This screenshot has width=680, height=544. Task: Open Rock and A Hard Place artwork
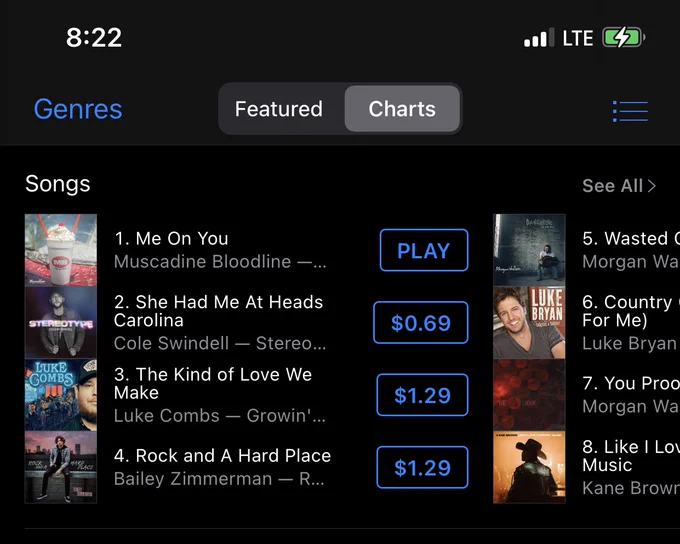pos(61,467)
